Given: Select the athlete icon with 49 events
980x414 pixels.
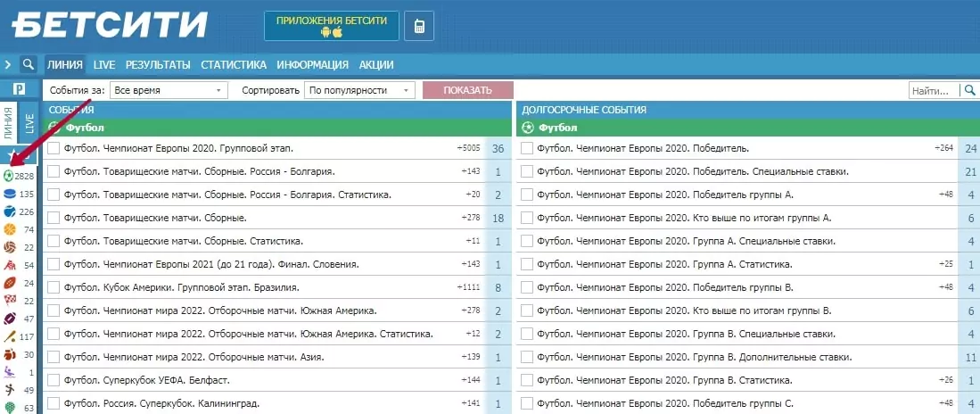Looking at the screenshot, I should pos(9,390).
